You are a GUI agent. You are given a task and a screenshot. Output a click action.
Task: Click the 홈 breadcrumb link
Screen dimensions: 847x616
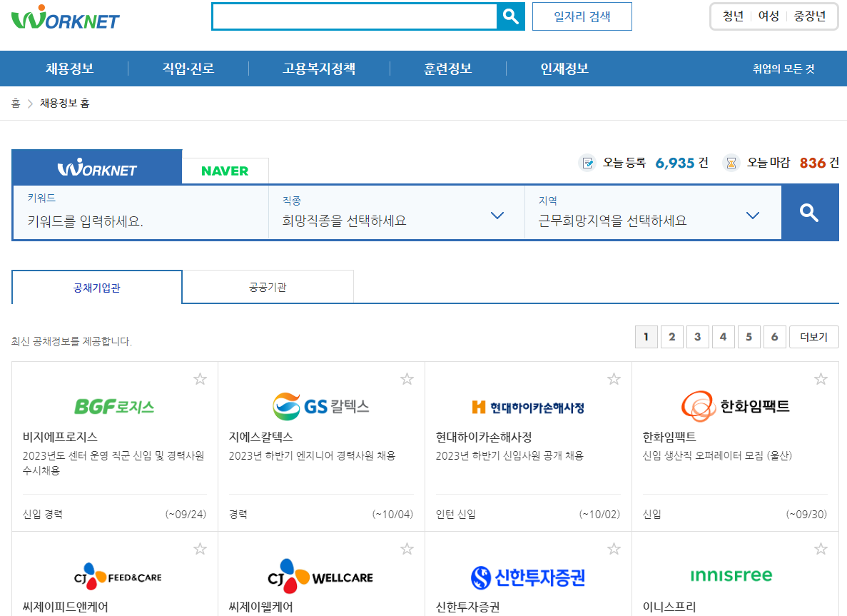[x=16, y=103]
